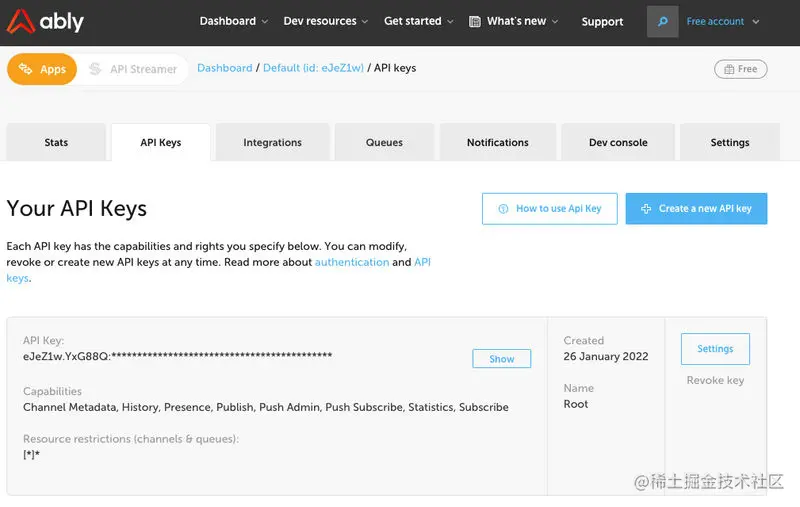Click Revoke key link
This screenshot has width=800, height=507.
(x=715, y=381)
